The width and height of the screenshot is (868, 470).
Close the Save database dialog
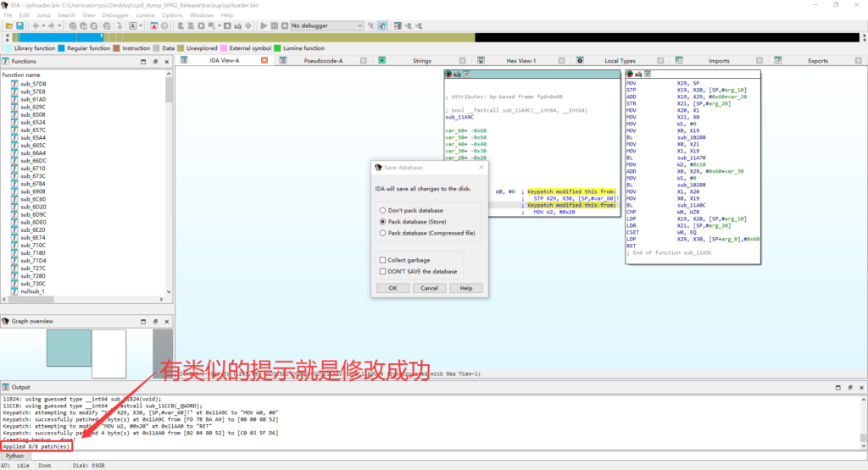[481, 168]
